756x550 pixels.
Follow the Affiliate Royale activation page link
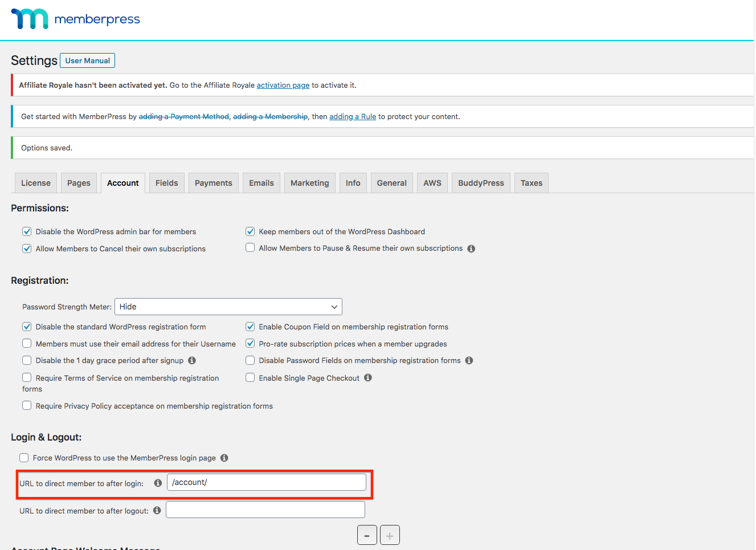pyautogui.click(x=283, y=85)
